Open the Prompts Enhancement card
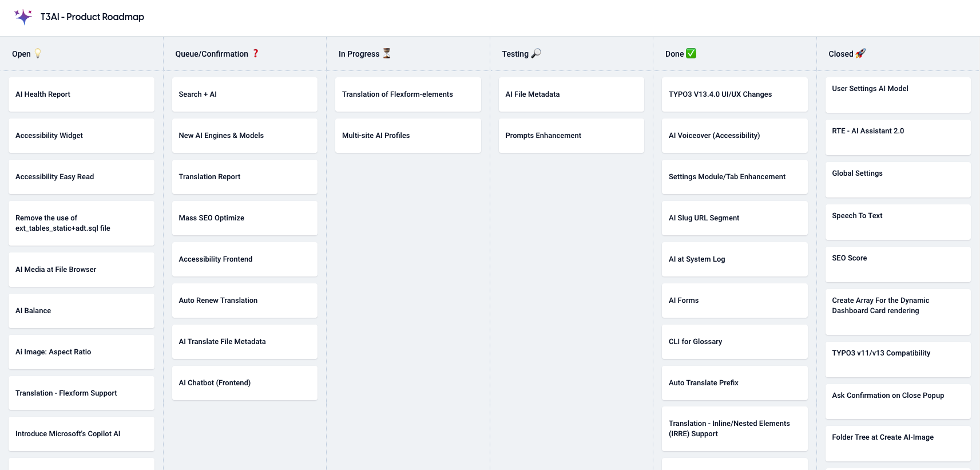The image size is (980, 470). (x=572, y=136)
